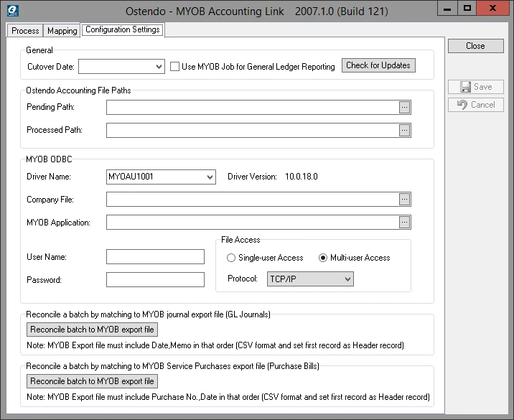Switch to the Process tab

(x=25, y=31)
